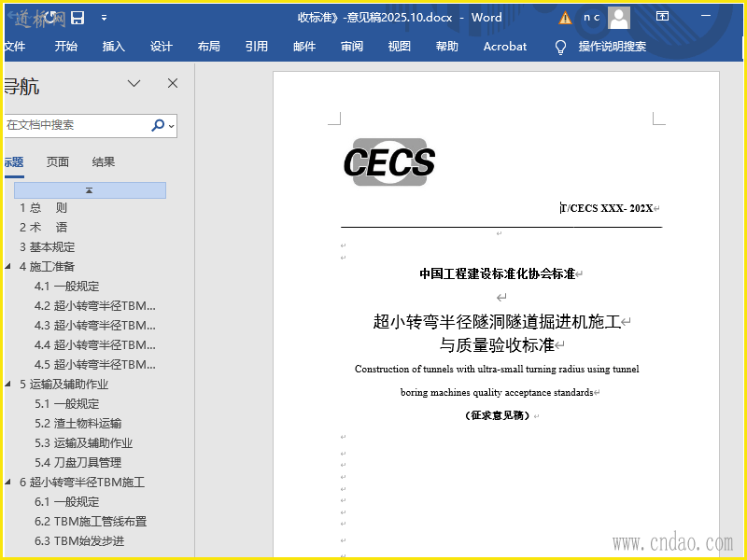Click the jump-to-top bar in headings list
This screenshot has height=560, width=747.
90,190
